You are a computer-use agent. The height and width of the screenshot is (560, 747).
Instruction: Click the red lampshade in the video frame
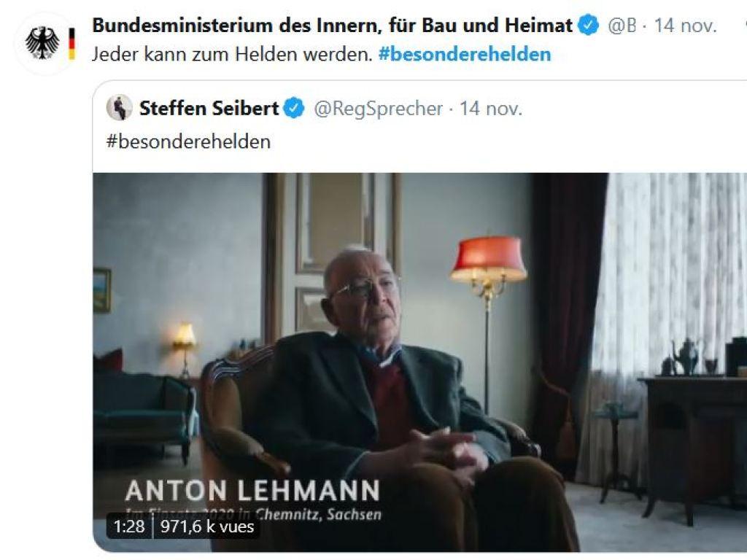488,257
